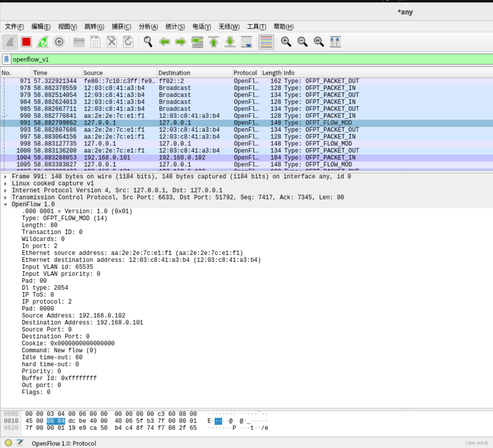This screenshot has height=448, width=493.
Task: Find a packet with magnifier icon
Action: coord(148,42)
